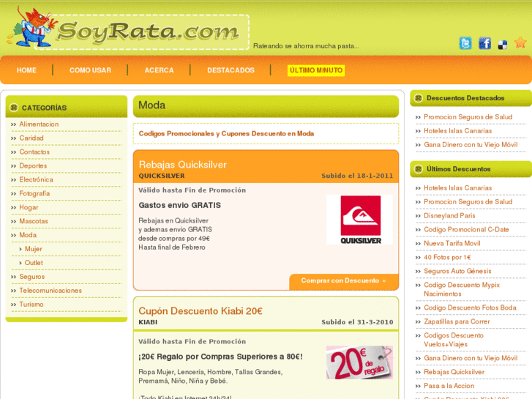Open Mujer subcategory under Moda

click(x=34, y=249)
